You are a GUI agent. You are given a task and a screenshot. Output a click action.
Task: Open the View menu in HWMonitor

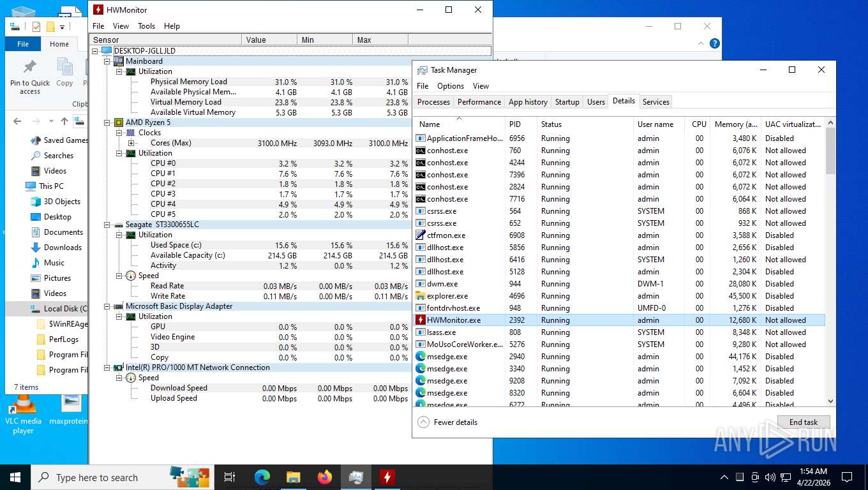[x=121, y=26]
